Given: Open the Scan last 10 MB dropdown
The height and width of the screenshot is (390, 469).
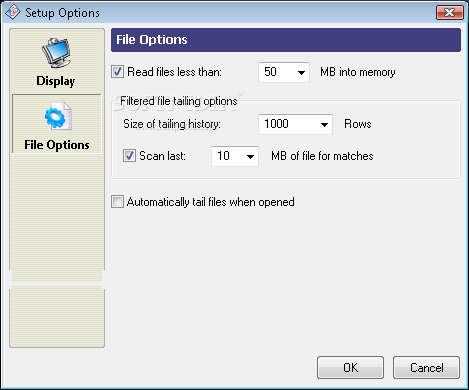Looking at the screenshot, I should [x=250, y=156].
